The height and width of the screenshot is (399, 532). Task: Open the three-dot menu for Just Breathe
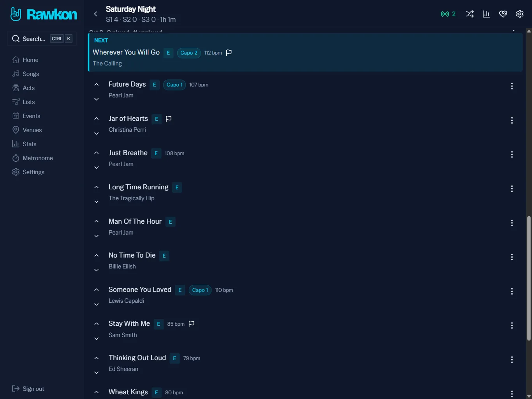tap(512, 154)
